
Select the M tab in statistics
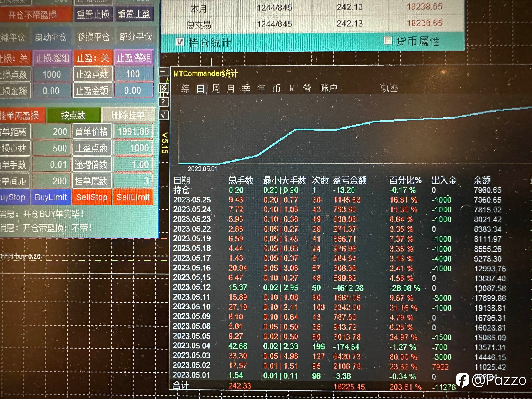click(x=292, y=88)
